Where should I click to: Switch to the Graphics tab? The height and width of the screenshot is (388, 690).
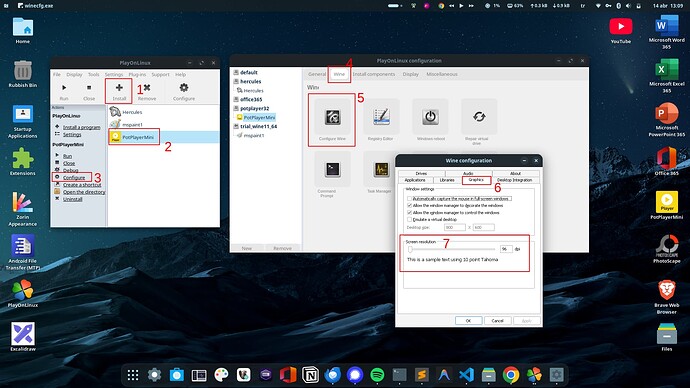click(476, 180)
